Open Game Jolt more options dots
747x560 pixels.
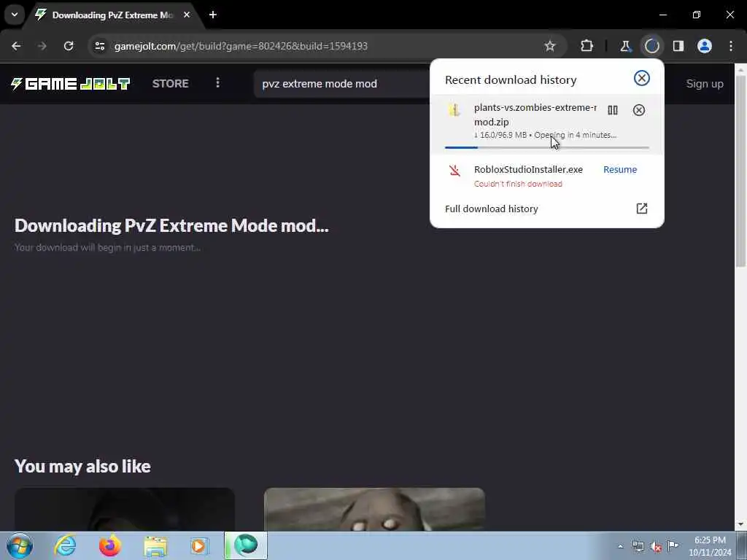(x=217, y=83)
